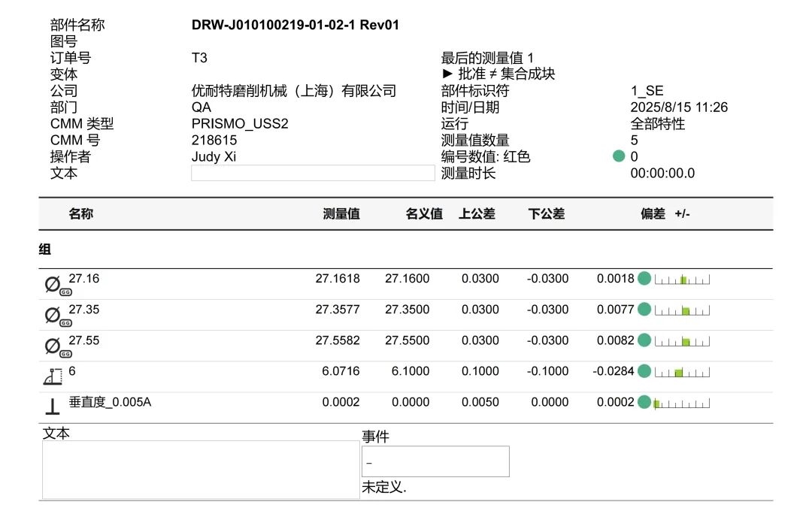The height and width of the screenshot is (514, 812).
Task: Click the deviation bar for feature 6
Action: point(682,371)
